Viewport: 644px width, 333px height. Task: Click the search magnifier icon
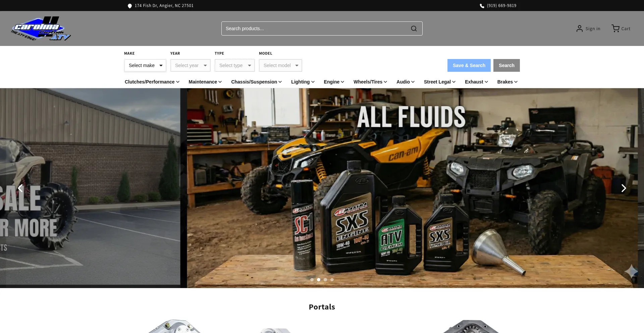coord(414,29)
